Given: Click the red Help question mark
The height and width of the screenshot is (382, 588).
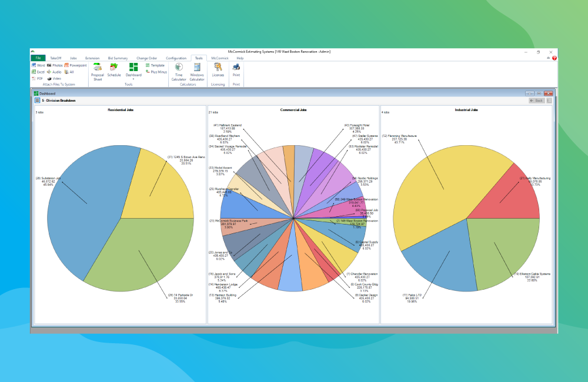Looking at the screenshot, I should pyautogui.click(x=554, y=58).
